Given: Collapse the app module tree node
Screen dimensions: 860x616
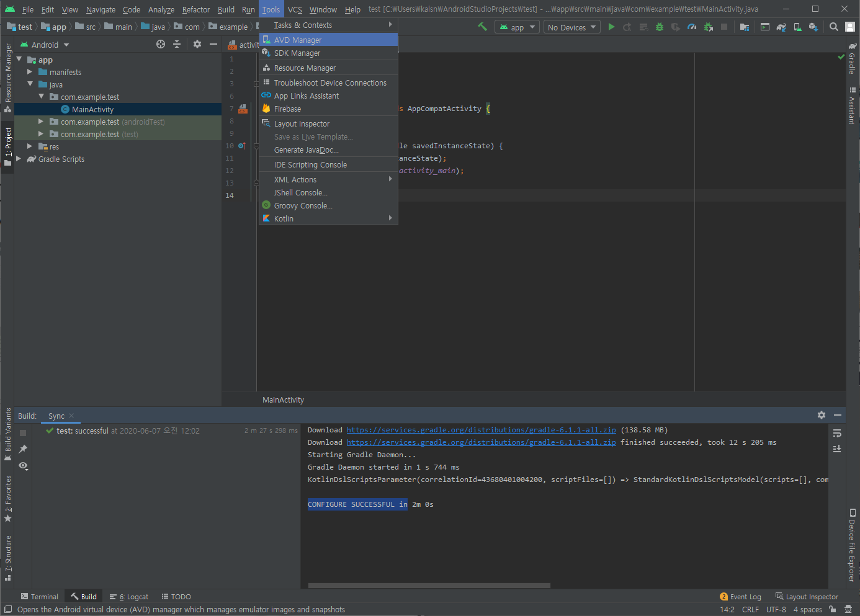Looking at the screenshot, I should point(19,60).
